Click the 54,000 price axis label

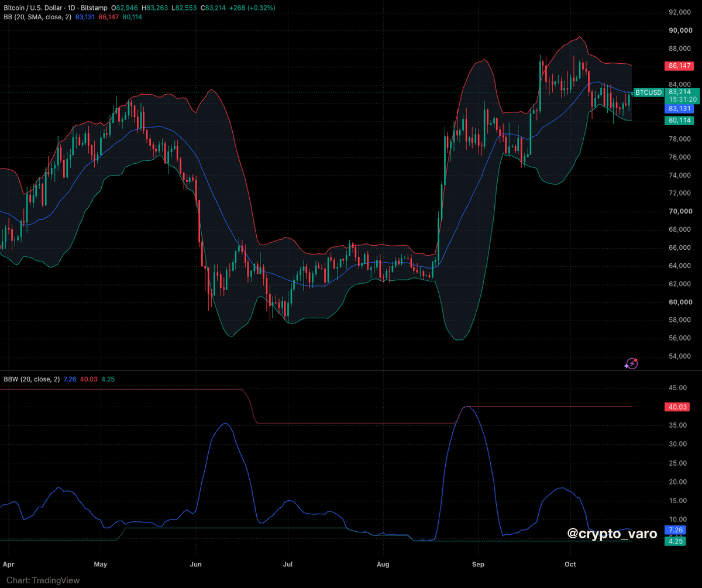(680, 356)
